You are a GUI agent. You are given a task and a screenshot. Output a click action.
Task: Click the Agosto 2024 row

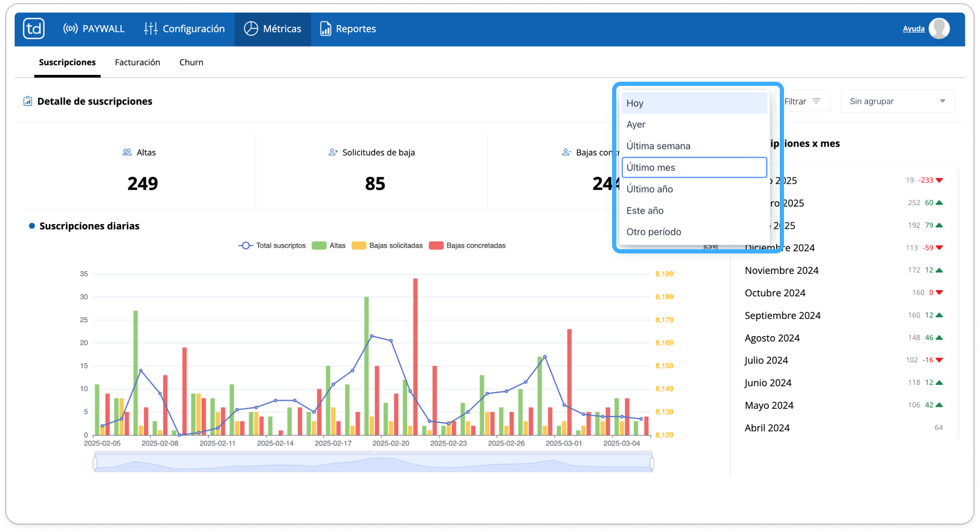pyautogui.click(x=843, y=338)
